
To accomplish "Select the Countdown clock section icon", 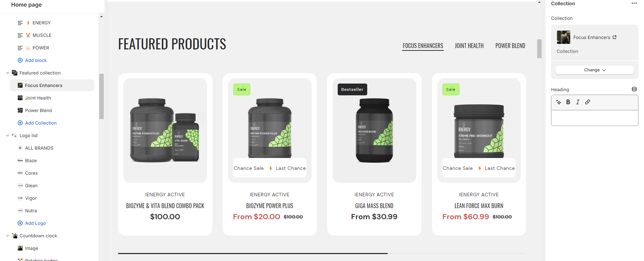I will tap(15, 236).
